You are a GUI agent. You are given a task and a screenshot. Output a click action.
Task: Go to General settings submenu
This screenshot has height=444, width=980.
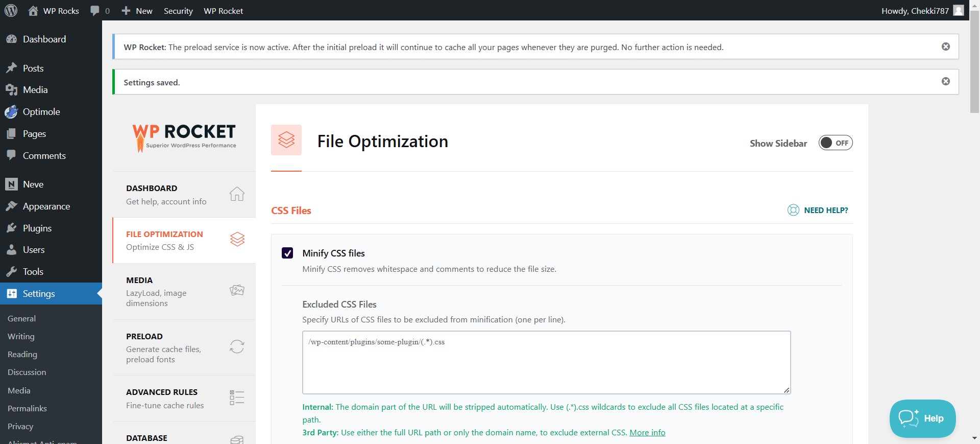click(x=21, y=318)
